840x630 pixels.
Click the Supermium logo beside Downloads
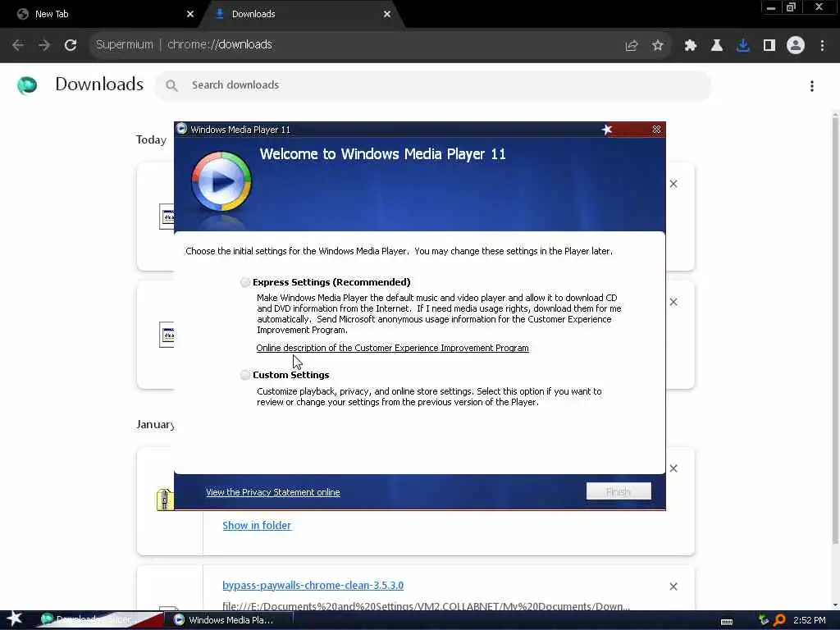27,85
